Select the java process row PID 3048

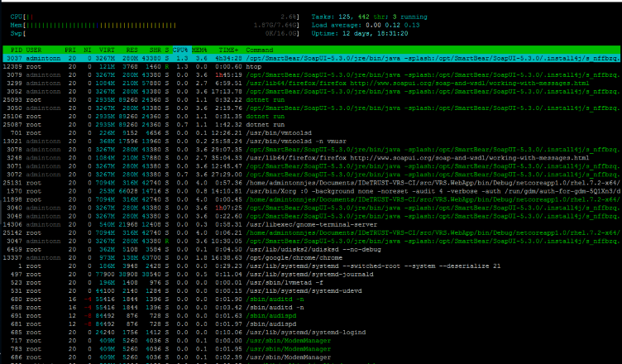(x=311, y=217)
